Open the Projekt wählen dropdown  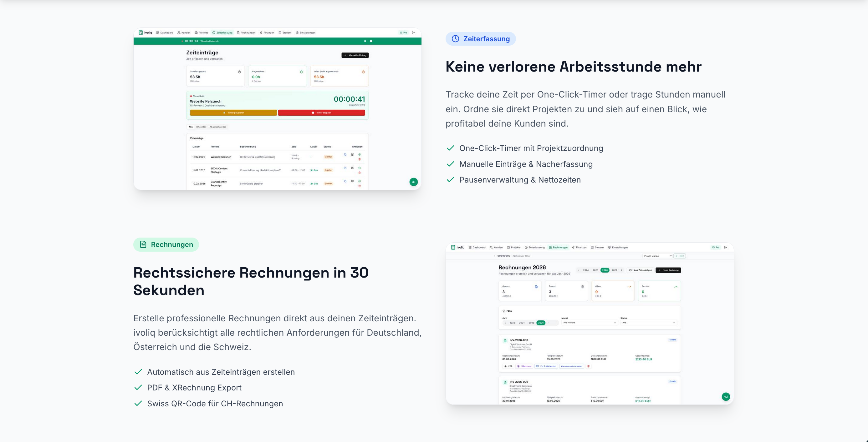pos(657,256)
